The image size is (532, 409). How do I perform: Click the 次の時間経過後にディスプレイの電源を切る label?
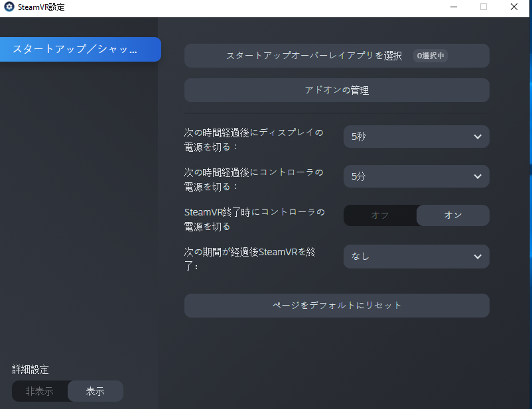click(254, 140)
